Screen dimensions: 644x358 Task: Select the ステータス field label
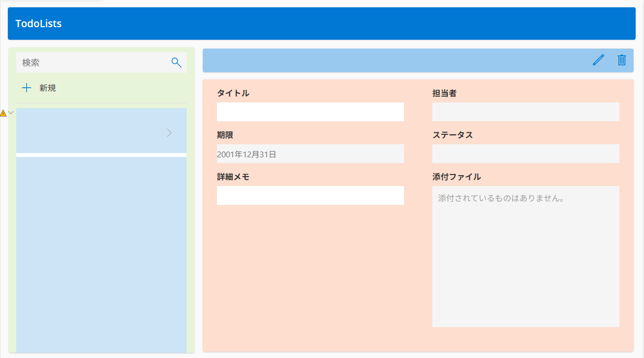(x=452, y=135)
